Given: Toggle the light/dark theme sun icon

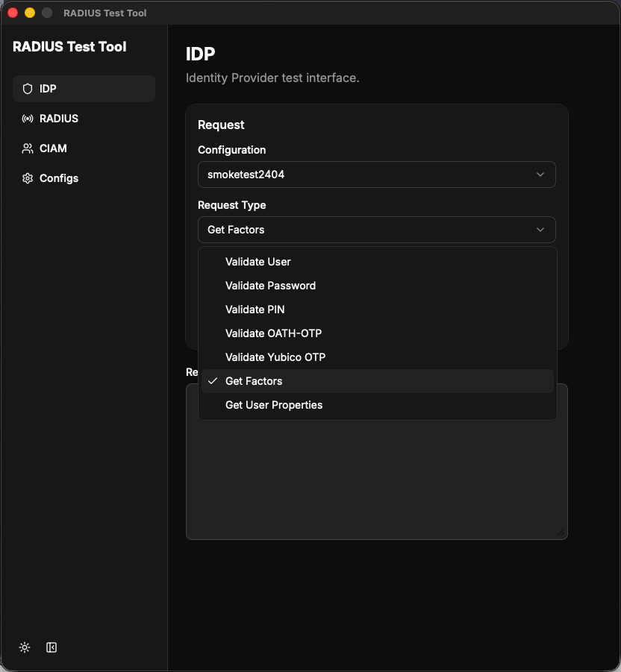Looking at the screenshot, I should 25,647.
